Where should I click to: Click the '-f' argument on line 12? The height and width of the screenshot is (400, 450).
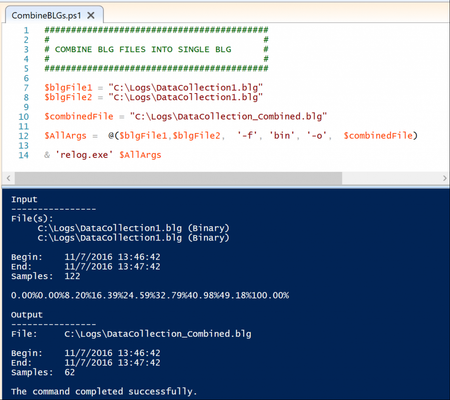[x=247, y=136]
